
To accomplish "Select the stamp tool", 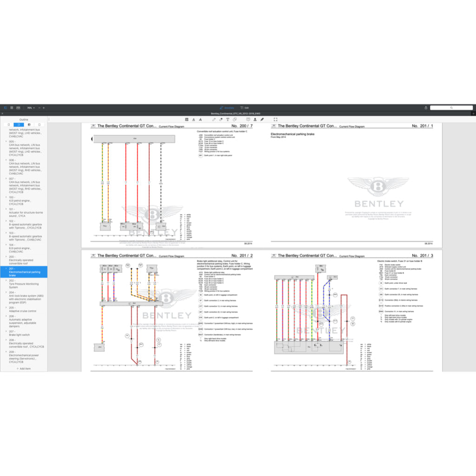I will pyautogui.click(x=255, y=119).
